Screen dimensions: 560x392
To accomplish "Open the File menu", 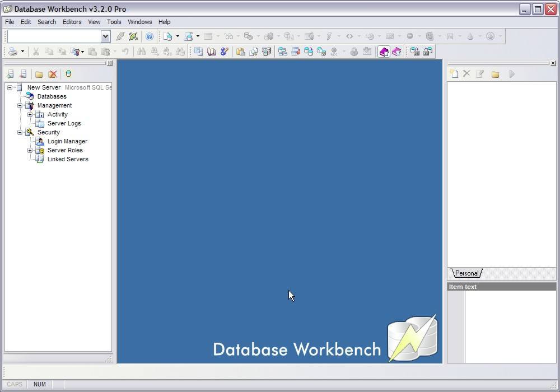I will tap(10, 22).
